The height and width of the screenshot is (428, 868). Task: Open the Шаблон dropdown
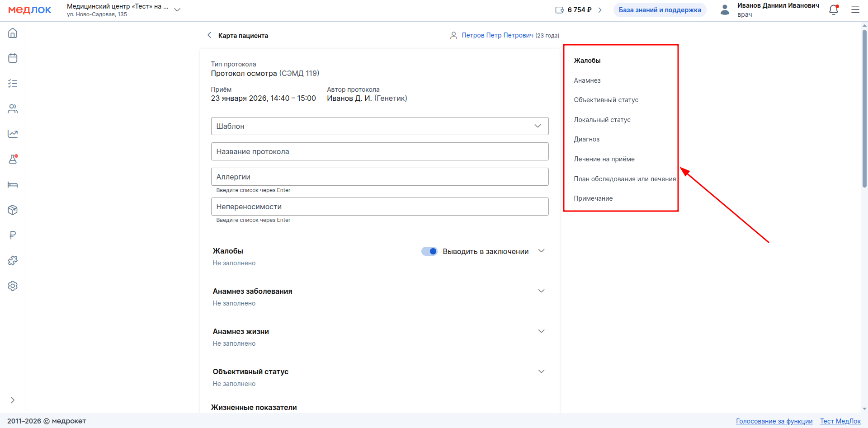click(x=379, y=126)
